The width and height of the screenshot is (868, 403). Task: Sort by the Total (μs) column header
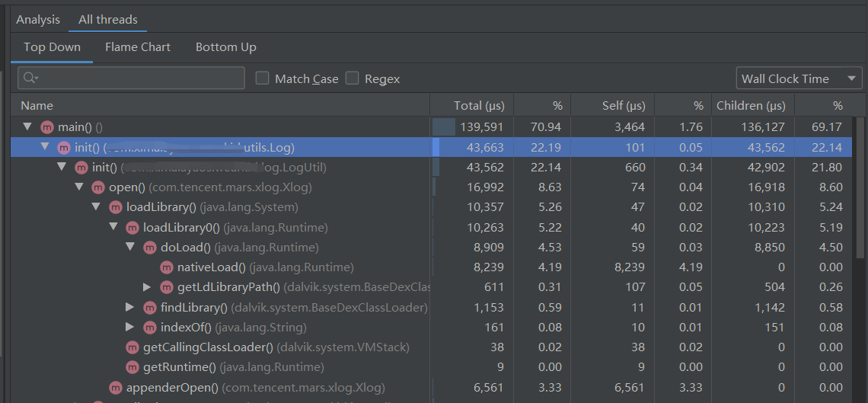click(480, 106)
